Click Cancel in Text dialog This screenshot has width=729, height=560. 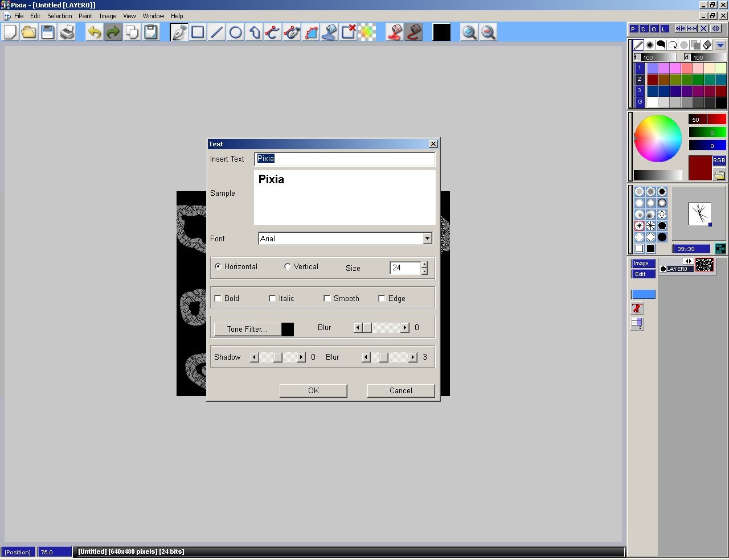click(401, 390)
